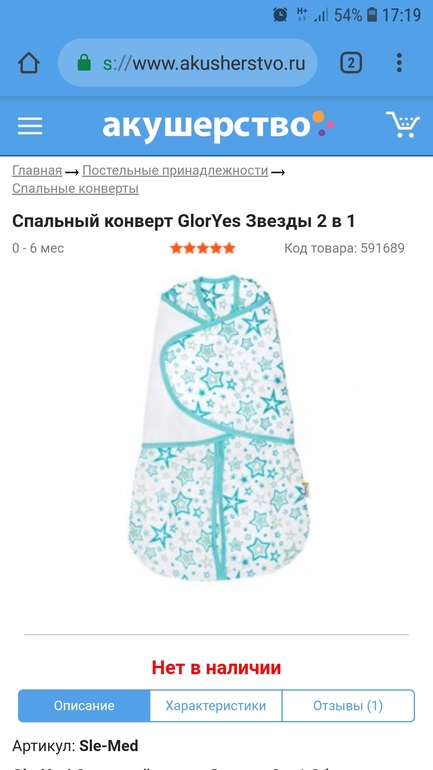Tap the battery indicator in status bar

click(x=372, y=15)
